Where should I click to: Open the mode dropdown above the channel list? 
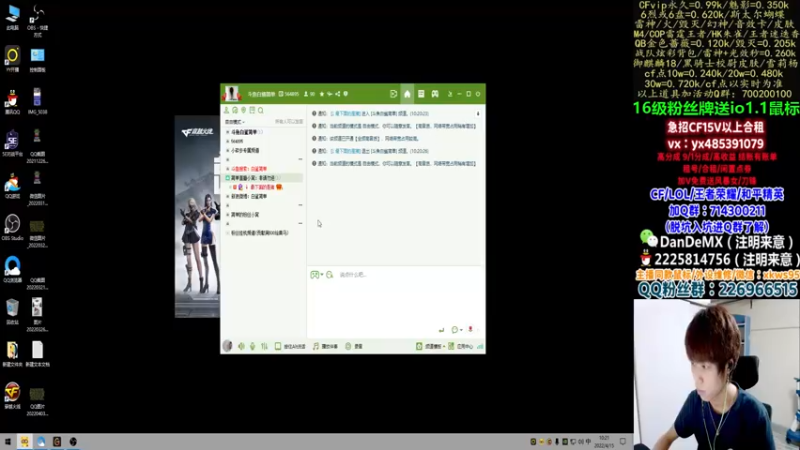click(235, 122)
